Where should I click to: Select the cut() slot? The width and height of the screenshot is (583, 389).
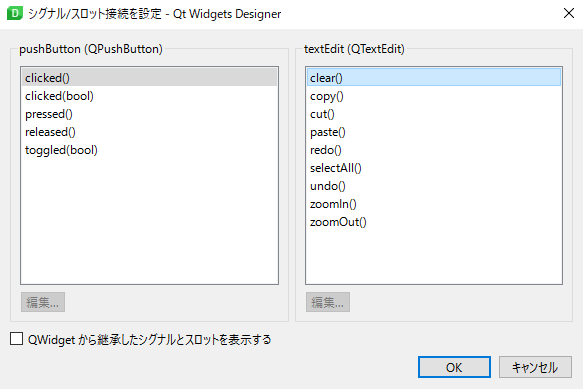(434, 114)
